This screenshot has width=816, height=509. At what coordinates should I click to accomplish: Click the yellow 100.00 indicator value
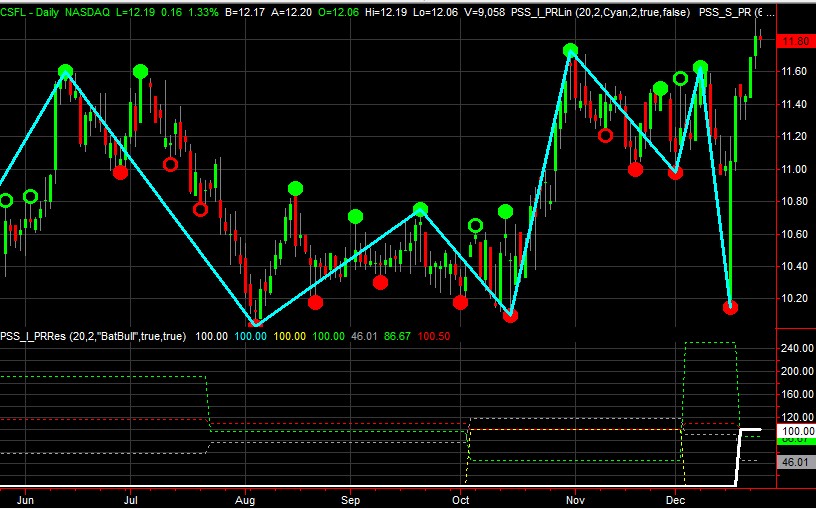coord(289,336)
